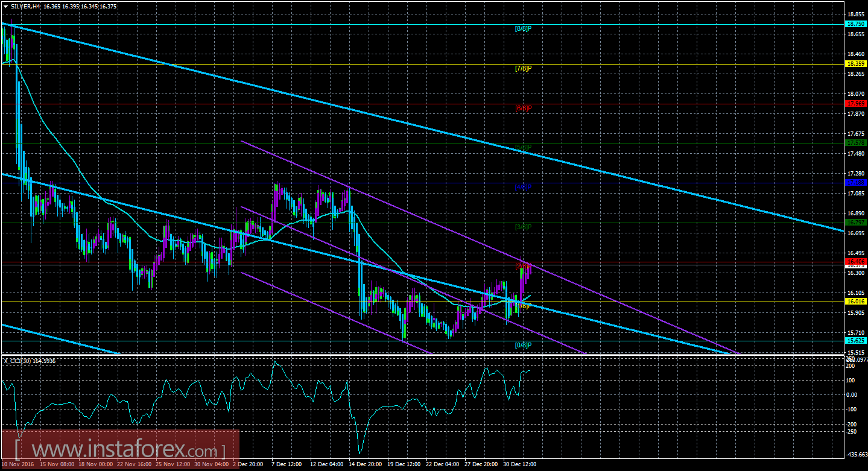Screen dimensions: 868x471
Task: Click the 14 Dec 20:00 time label
Action: tap(365, 464)
